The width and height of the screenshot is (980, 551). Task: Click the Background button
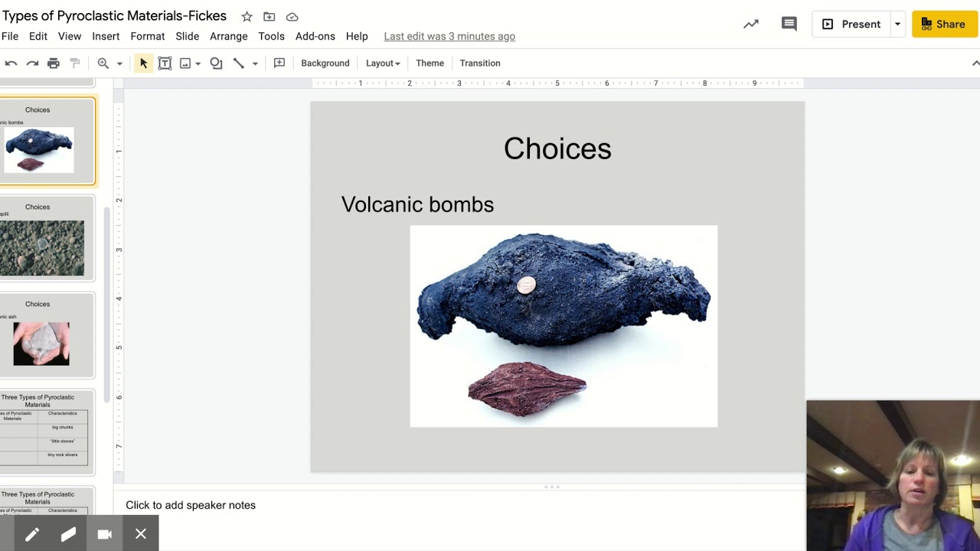(x=325, y=64)
